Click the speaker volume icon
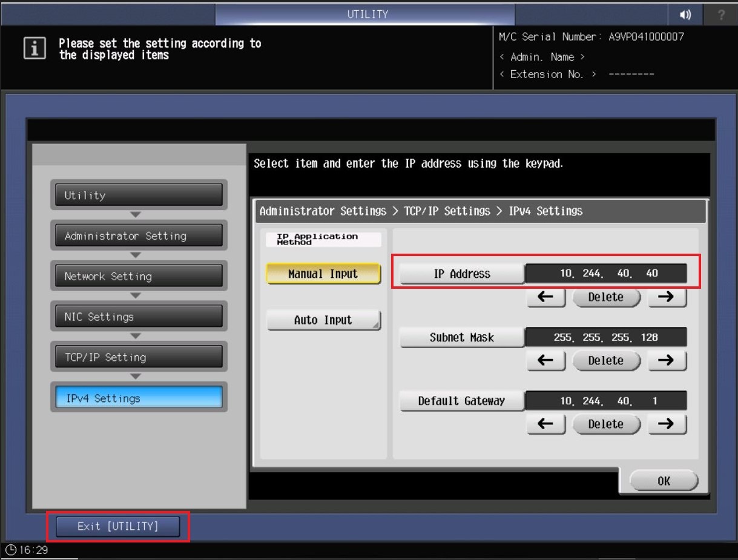Viewport: 738px width, 560px height. 685,15
